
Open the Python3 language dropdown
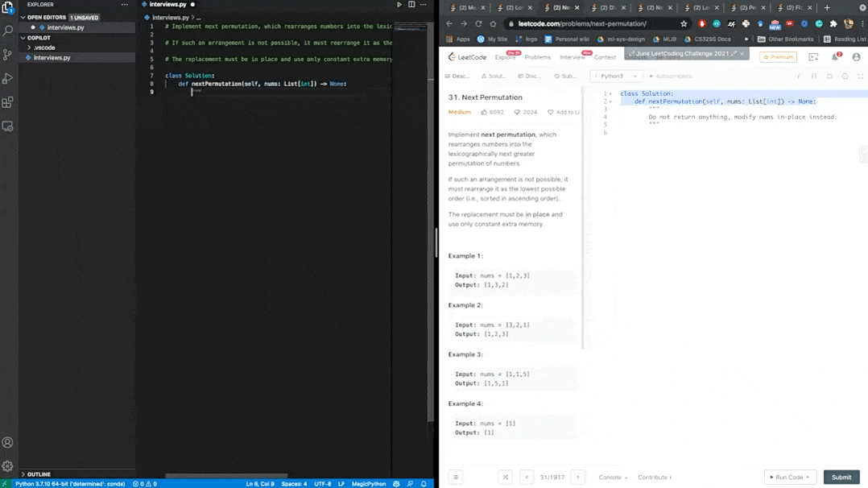pos(616,77)
